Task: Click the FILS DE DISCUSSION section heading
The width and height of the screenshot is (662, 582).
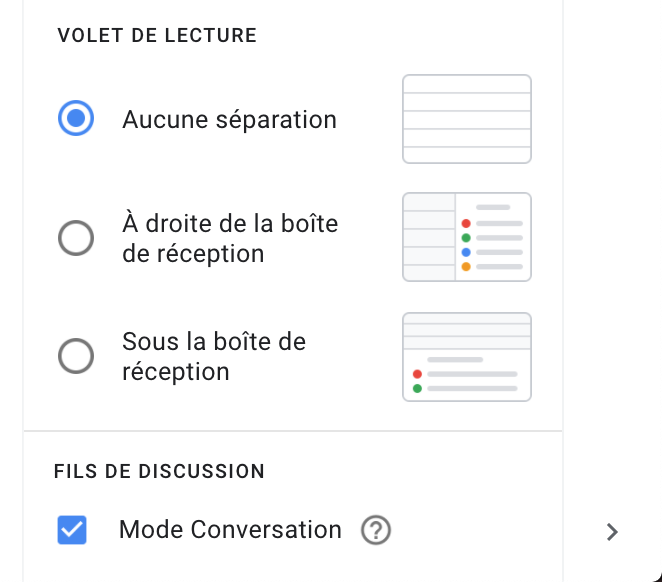Action: (159, 471)
